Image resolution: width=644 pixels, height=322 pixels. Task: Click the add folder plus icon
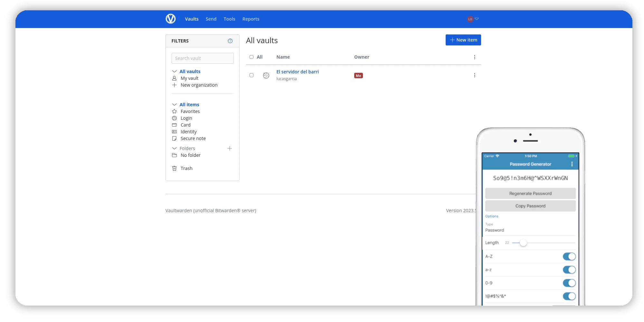point(230,148)
